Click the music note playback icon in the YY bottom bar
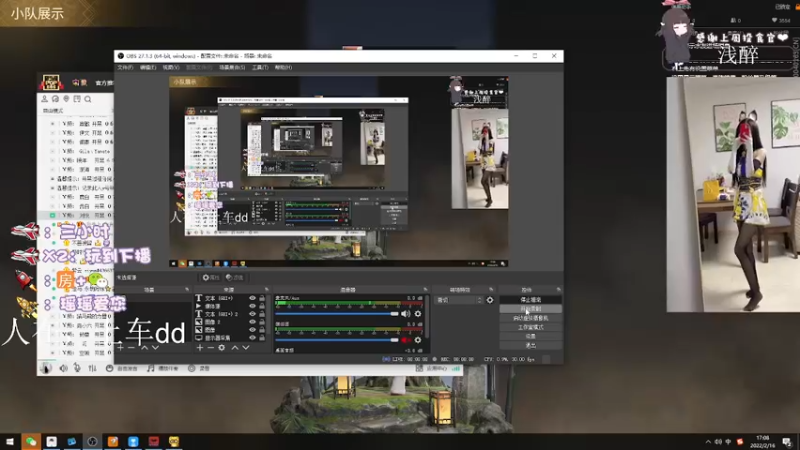This screenshot has height=450, width=800. [x=151, y=368]
